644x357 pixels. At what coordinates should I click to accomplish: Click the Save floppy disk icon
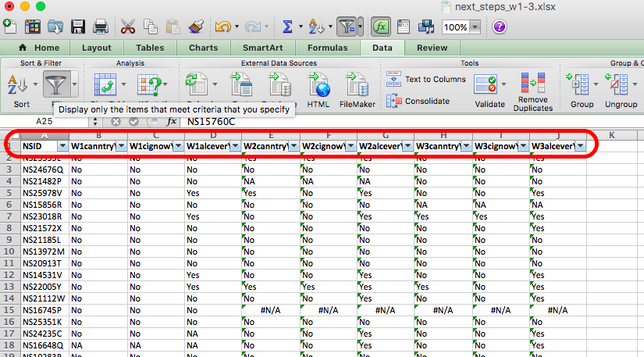click(78, 27)
